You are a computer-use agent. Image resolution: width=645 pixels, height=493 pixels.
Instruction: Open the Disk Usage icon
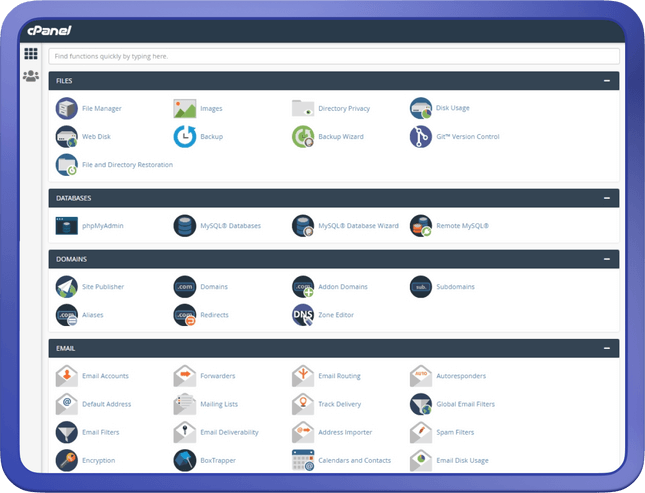point(421,108)
